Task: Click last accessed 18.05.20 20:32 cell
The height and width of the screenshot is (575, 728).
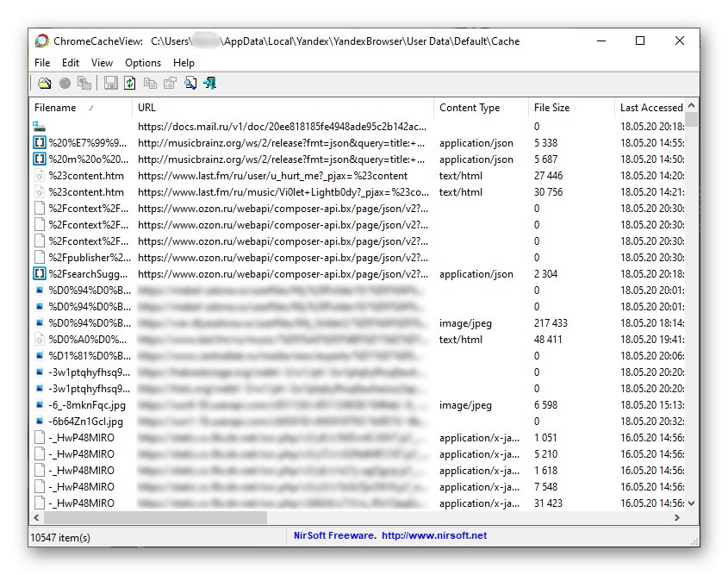Action: pos(652,421)
